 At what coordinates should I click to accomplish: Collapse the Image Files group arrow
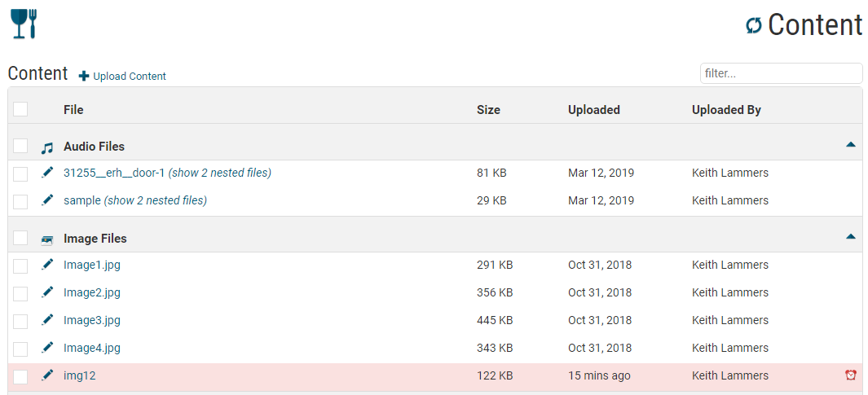pos(850,237)
